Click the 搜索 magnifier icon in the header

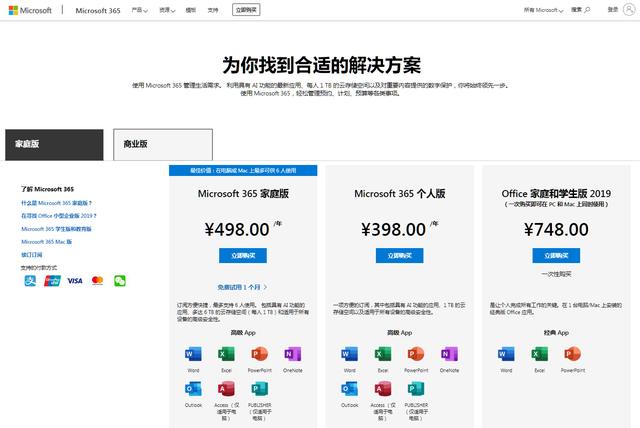point(587,10)
